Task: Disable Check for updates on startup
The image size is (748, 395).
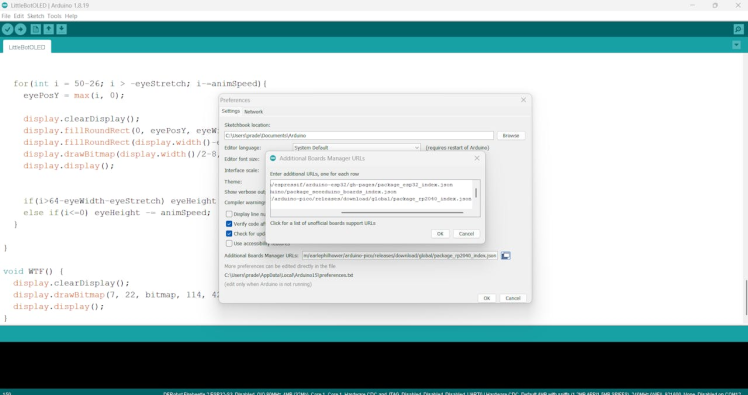Action: (229, 234)
